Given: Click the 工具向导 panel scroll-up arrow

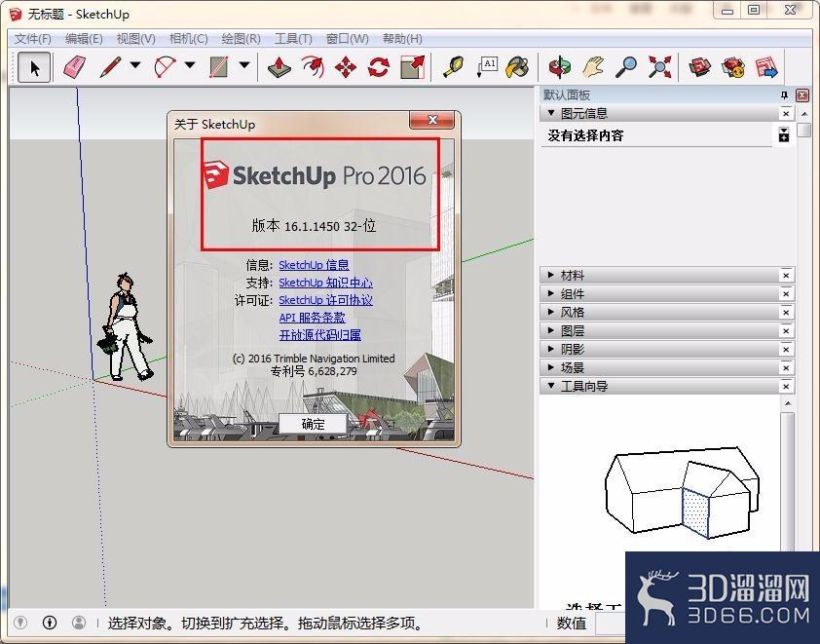Looking at the screenshot, I should (788, 403).
